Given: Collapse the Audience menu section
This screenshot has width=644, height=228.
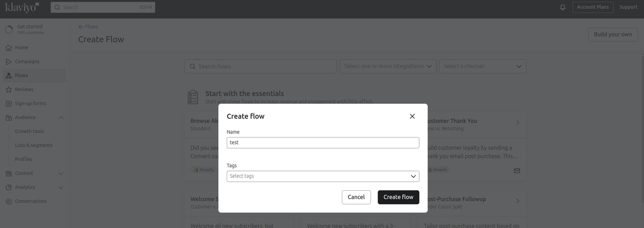Looking at the screenshot, I should click(x=61, y=118).
